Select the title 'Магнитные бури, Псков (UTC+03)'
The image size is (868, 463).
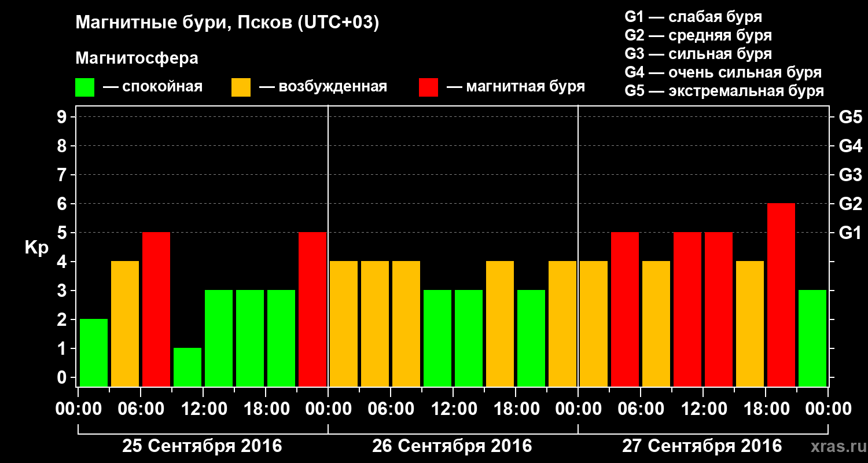coord(227,24)
